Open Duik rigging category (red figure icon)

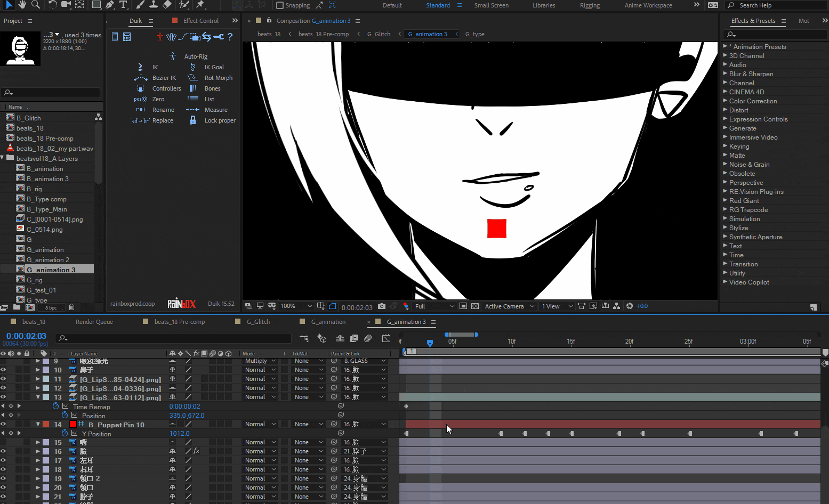[159, 37]
